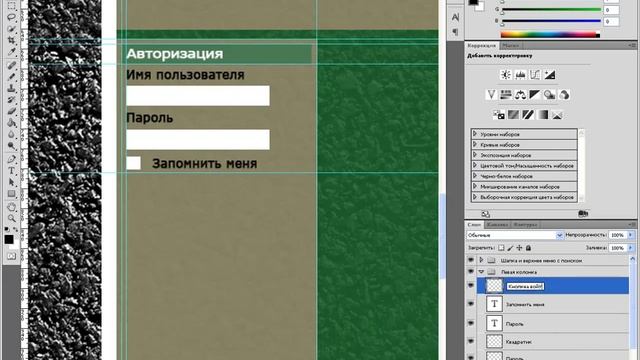Select the Lasso tool
The width and height of the screenshot is (640, 360).
(x=11, y=17)
